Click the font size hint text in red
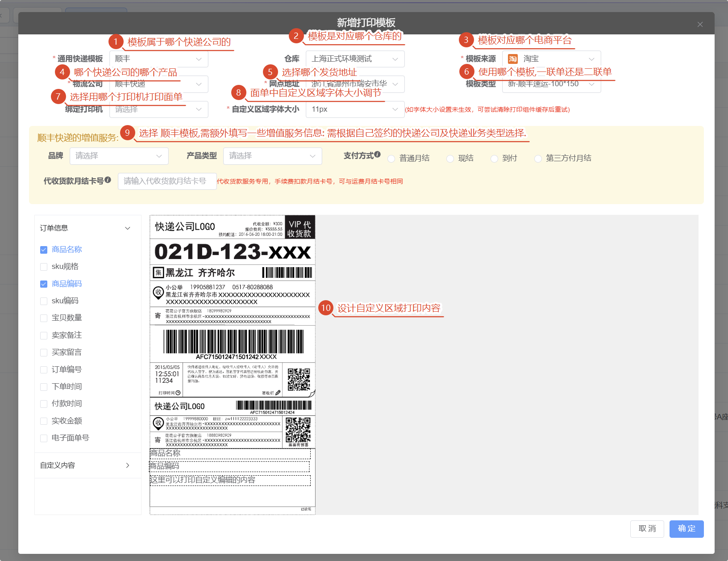This screenshot has width=728, height=561. 487,110
